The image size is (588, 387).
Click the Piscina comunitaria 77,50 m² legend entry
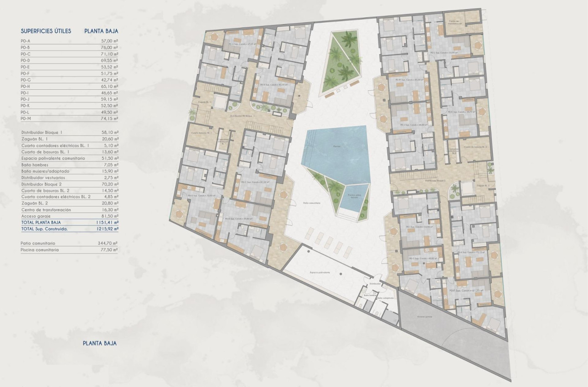(x=68, y=250)
